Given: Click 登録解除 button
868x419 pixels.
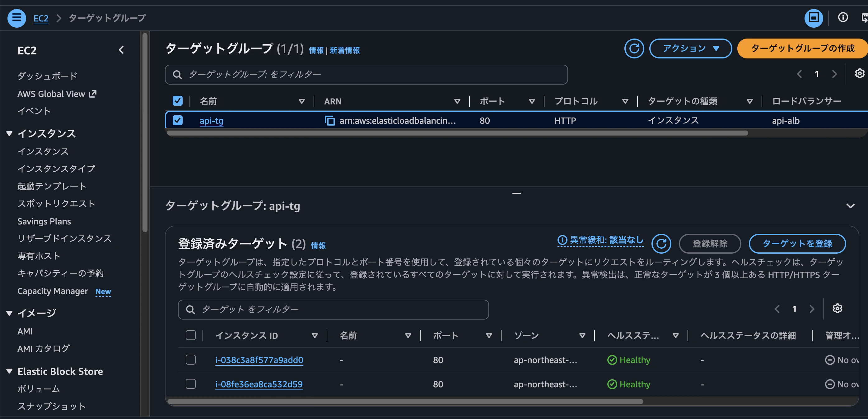Looking at the screenshot, I should tap(710, 243).
